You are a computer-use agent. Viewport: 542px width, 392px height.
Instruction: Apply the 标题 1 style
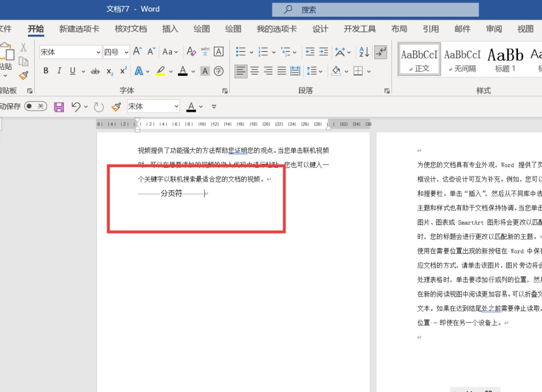[505, 59]
